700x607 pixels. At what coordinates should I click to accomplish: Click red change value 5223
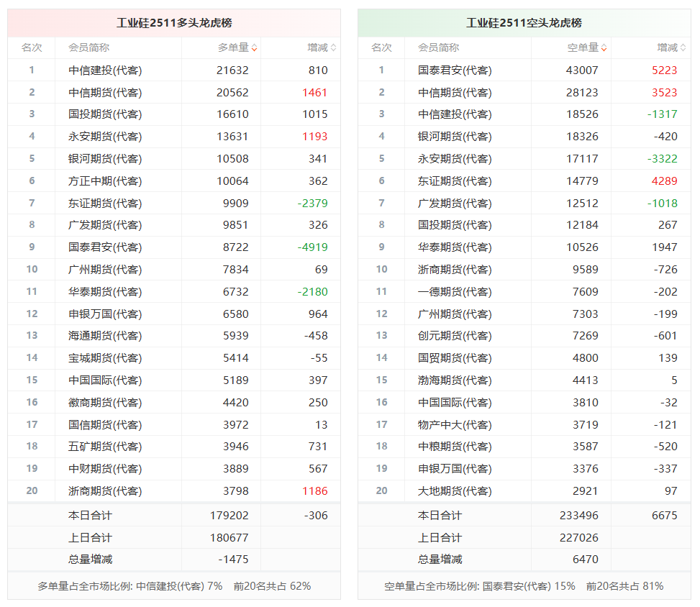(x=665, y=70)
